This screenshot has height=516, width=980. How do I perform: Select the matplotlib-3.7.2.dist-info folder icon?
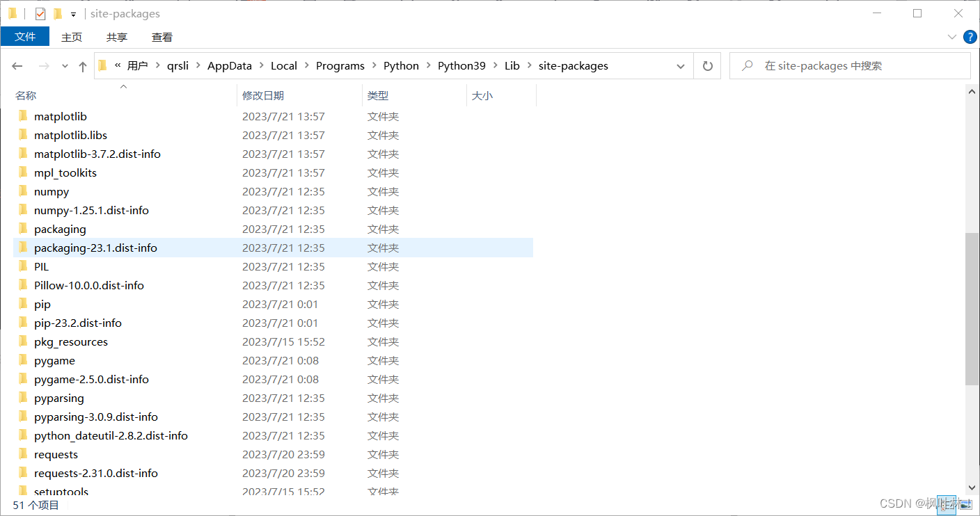pyautogui.click(x=23, y=154)
